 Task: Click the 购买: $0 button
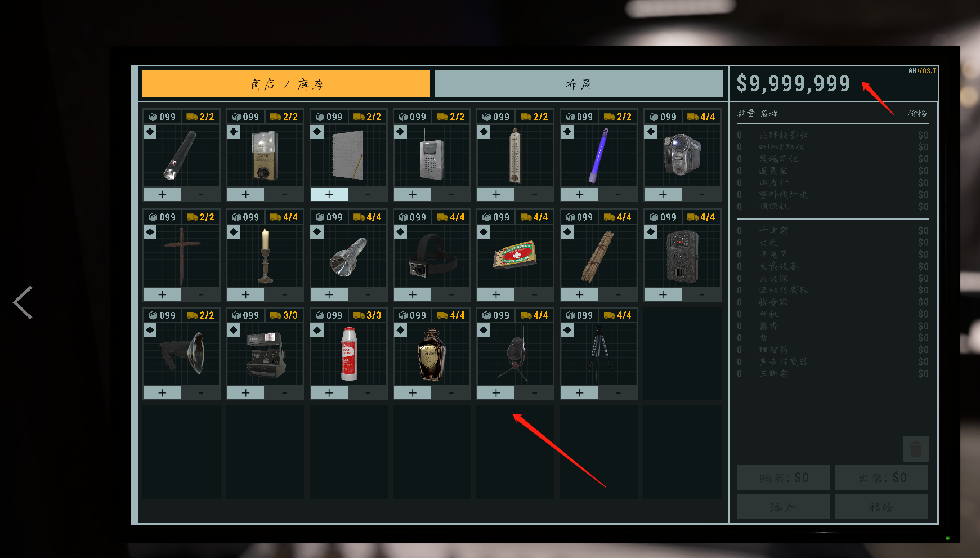(784, 477)
